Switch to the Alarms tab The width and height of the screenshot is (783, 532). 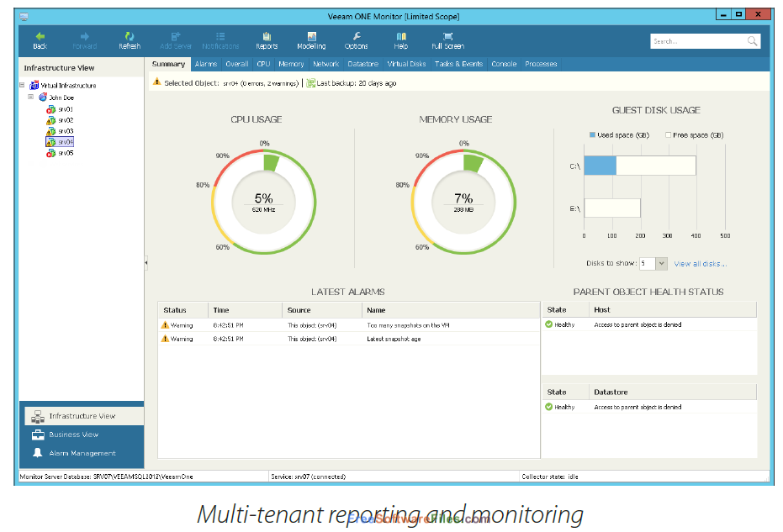click(206, 64)
